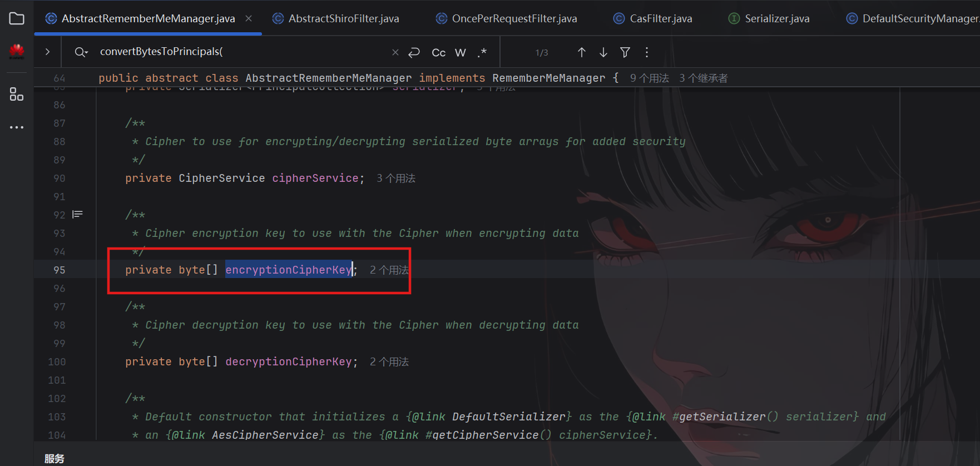Click the decryptionCipherKey field name
Viewport: 980px width, 466px height.
click(x=289, y=361)
